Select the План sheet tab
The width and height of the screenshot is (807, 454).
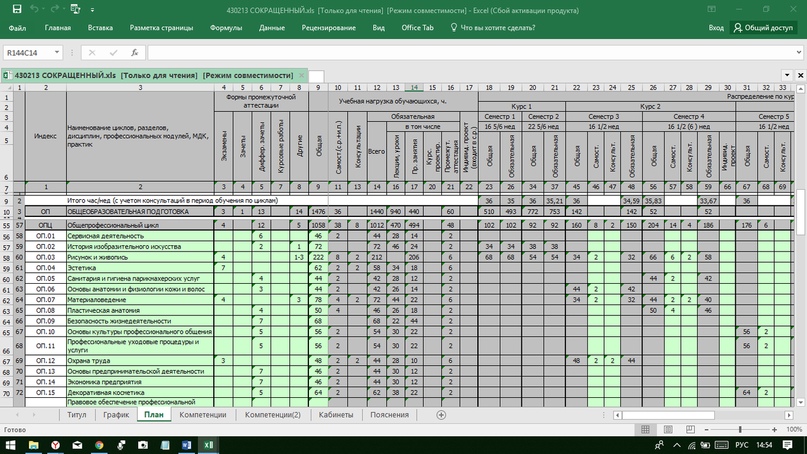(154, 415)
